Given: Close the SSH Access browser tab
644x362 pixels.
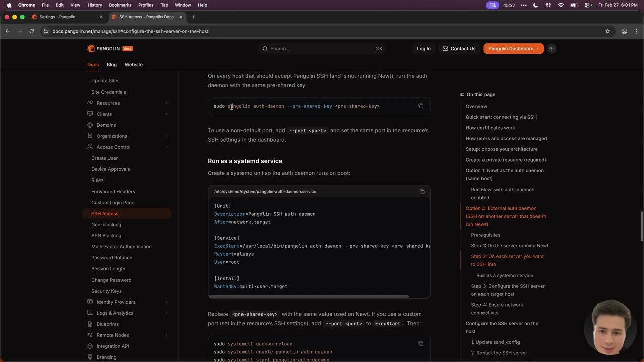Looking at the screenshot, I should tap(181, 17).
